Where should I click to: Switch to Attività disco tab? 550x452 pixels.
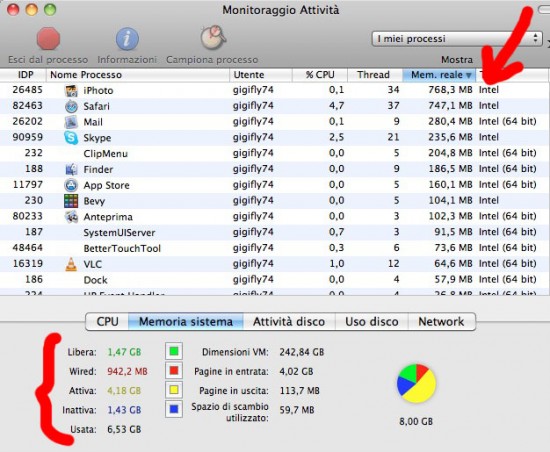(x=289, y=322)
